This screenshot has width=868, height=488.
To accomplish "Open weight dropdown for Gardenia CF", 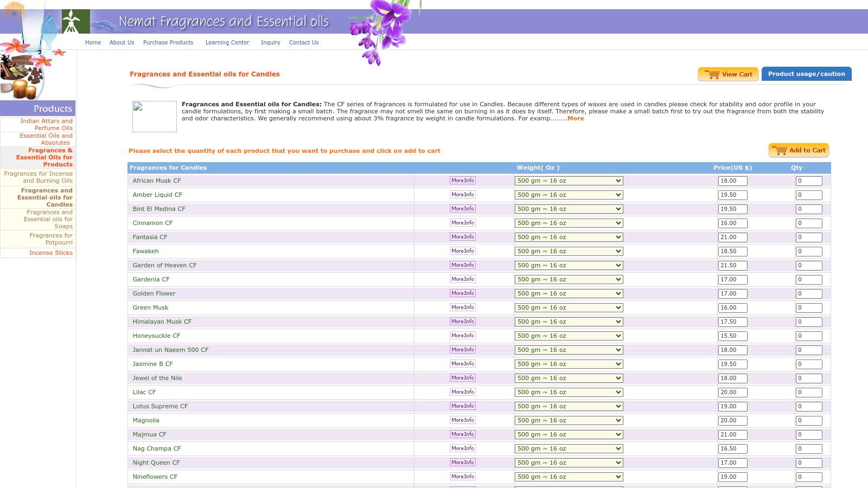I will pyautogui.click(x=569, y=279).
